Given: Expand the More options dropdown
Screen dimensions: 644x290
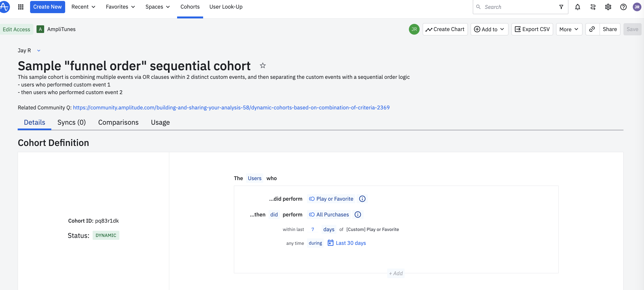Looking at the screenshot, I should 569,29.
